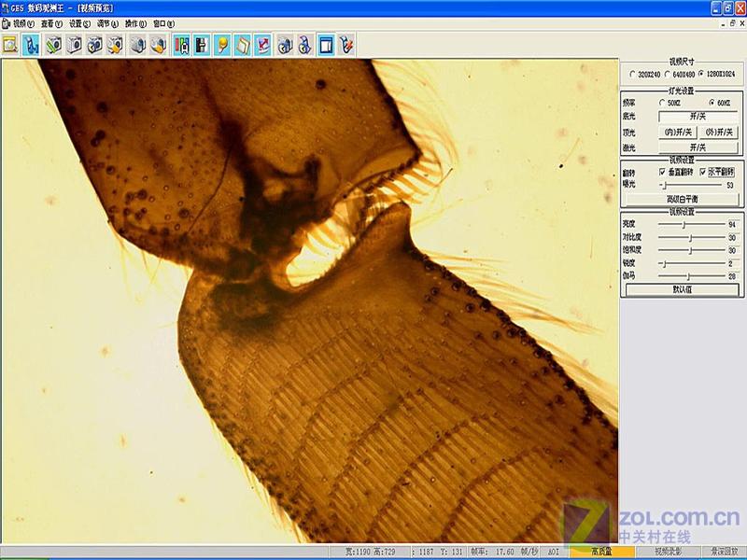Click the first camera with clock icon
Screen dimensions: 747x560
(x=94, y=45)
